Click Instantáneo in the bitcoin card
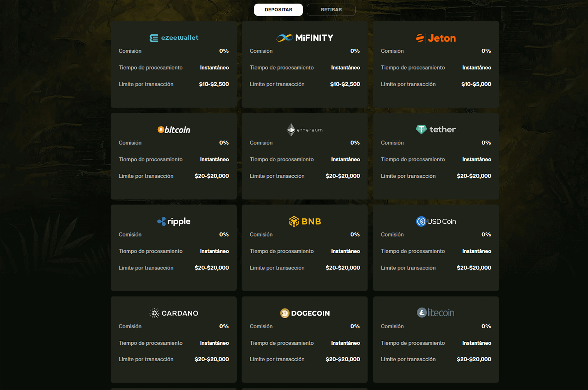The image size is (588, 390). 215,159
